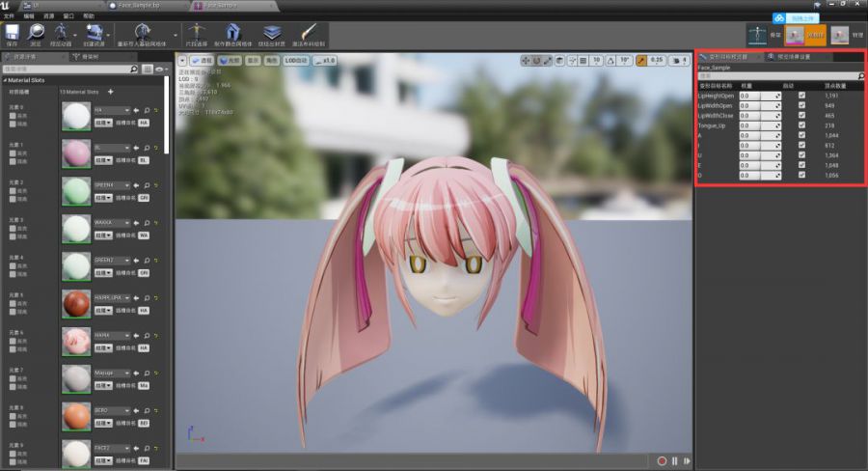
Task: Click the Lit (光照) view mode button
Action: coord(230,61)
